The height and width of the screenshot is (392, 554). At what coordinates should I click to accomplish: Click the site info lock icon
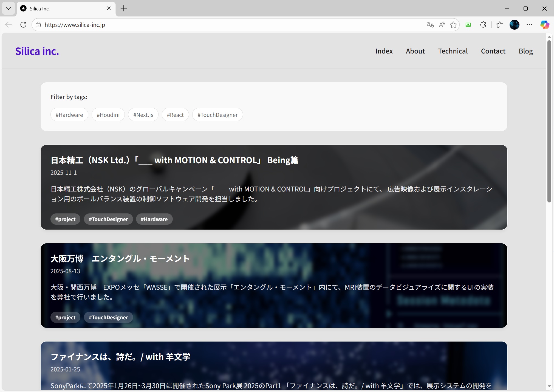38,25
